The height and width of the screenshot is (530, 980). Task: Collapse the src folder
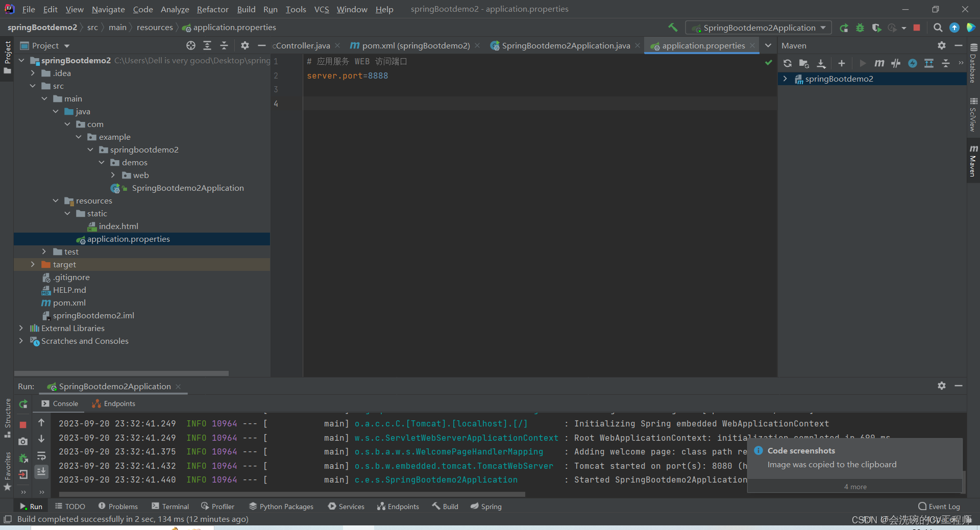pyautogui.click(x=33, y=86)
